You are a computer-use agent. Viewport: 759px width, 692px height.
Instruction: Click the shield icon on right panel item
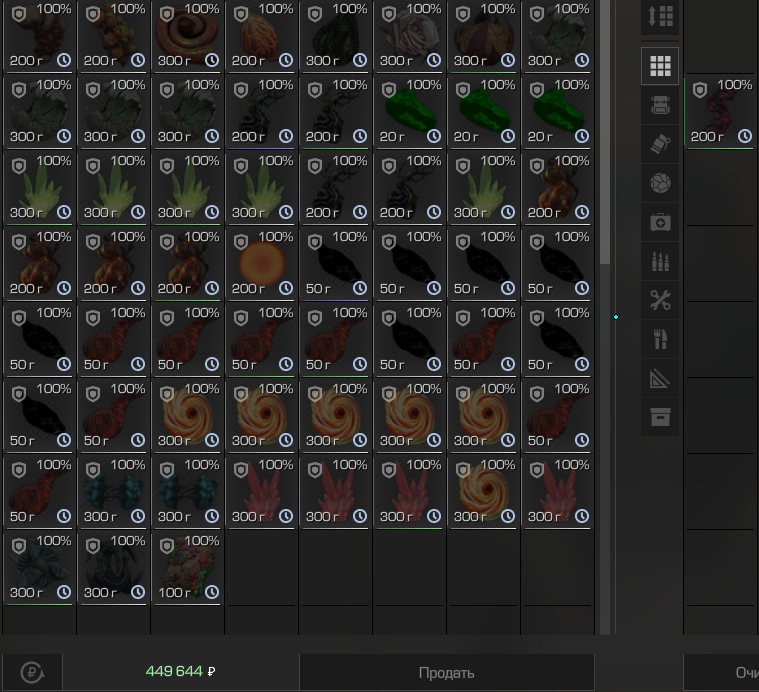tap(700, 90)
